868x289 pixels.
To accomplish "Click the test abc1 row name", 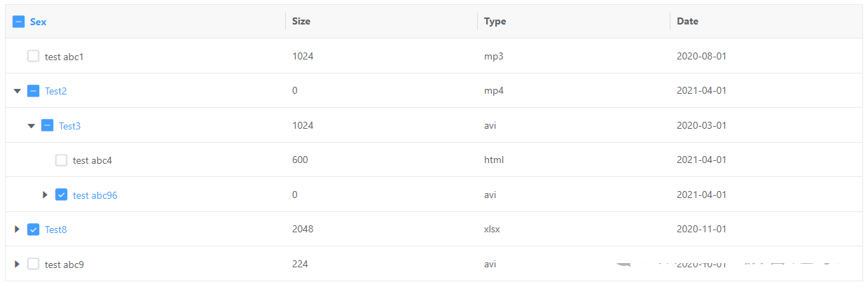I will pos(64,57).
